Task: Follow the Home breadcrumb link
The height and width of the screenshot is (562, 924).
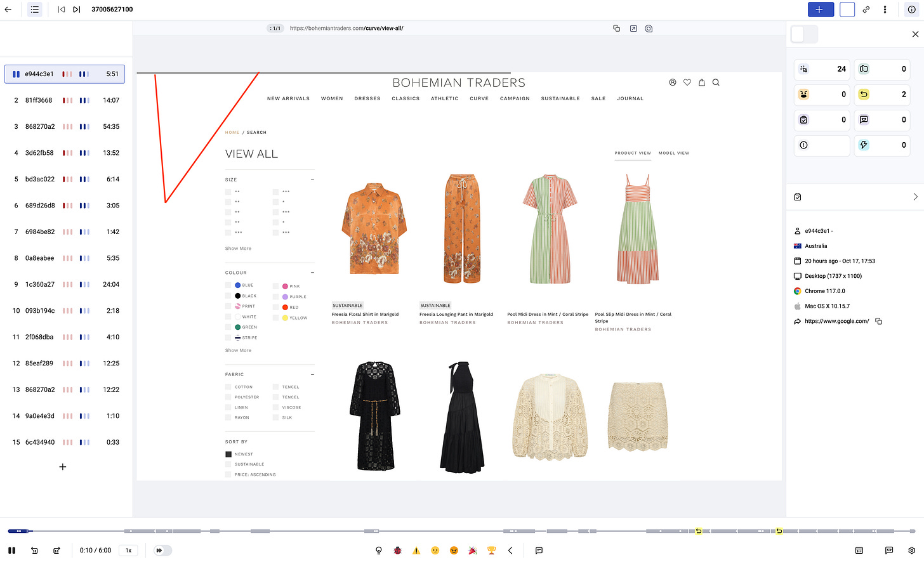Action: 232,133
